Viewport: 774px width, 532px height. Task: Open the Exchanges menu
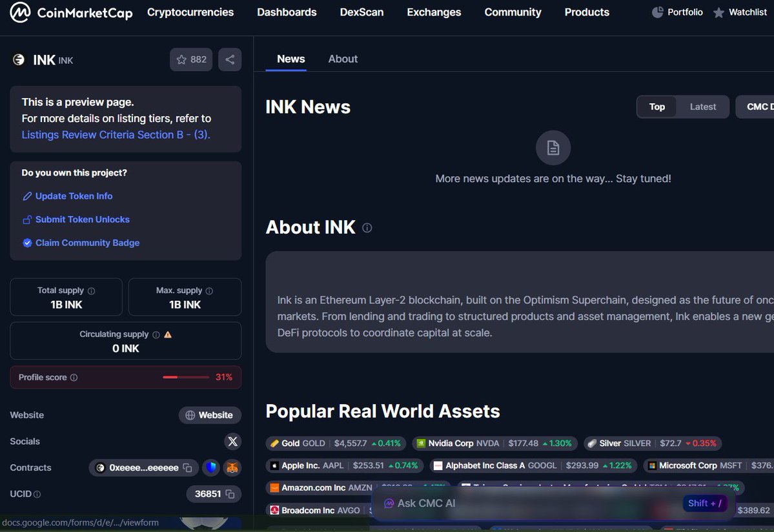point(434,12)
